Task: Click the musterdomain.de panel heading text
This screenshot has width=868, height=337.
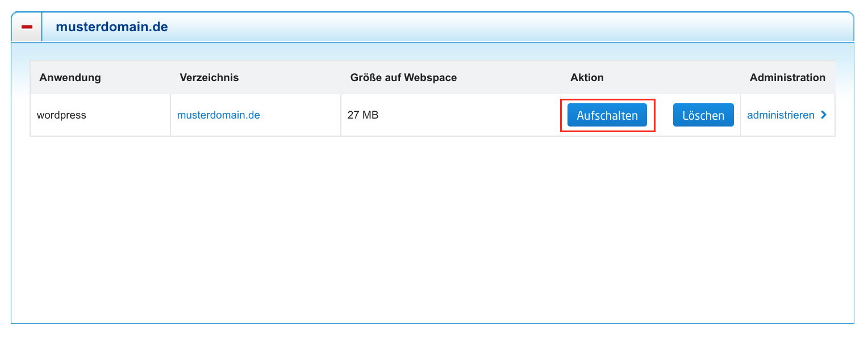Action: click(x=111, y=27)
